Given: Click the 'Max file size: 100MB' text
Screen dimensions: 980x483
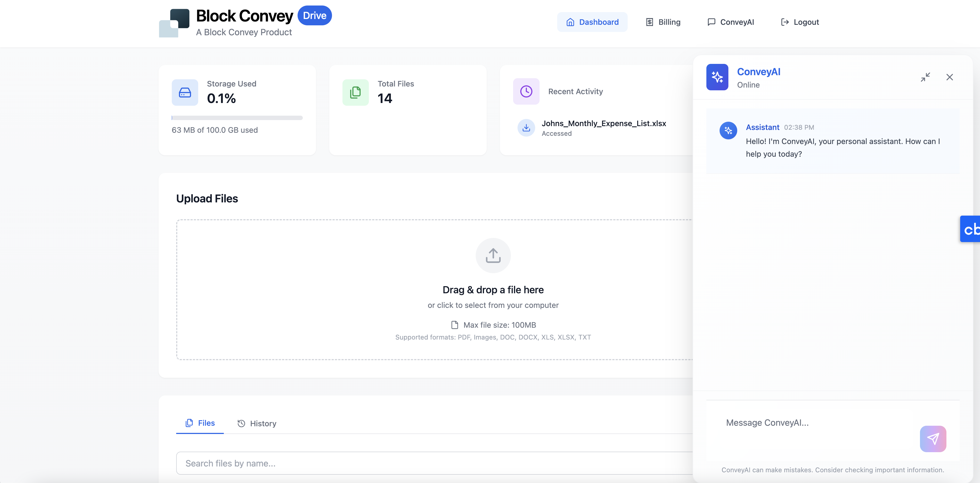Looking at the screenshot, I should pyautogui.click(x=500, y=325).
